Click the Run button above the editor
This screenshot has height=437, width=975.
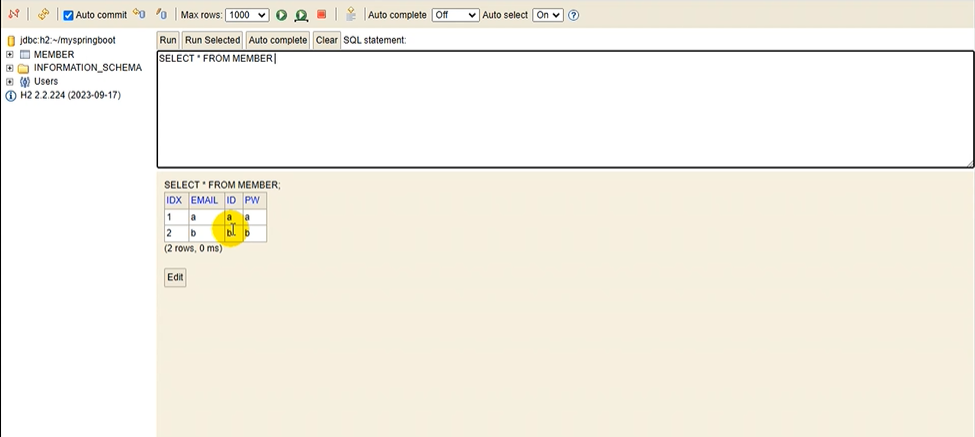168,40
